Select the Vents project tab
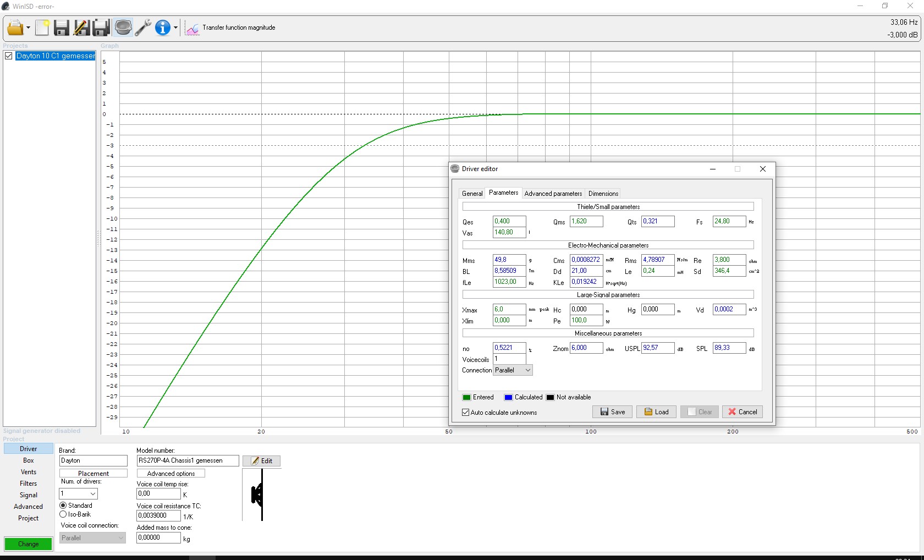Viewport: 924px width, 560px height. coord(29,472)
